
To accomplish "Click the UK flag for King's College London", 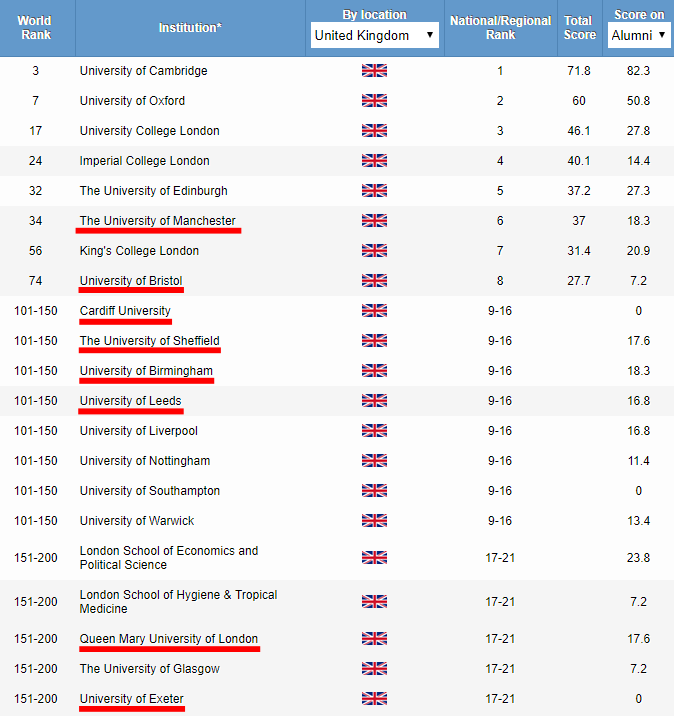I will (x=374, y=251).
